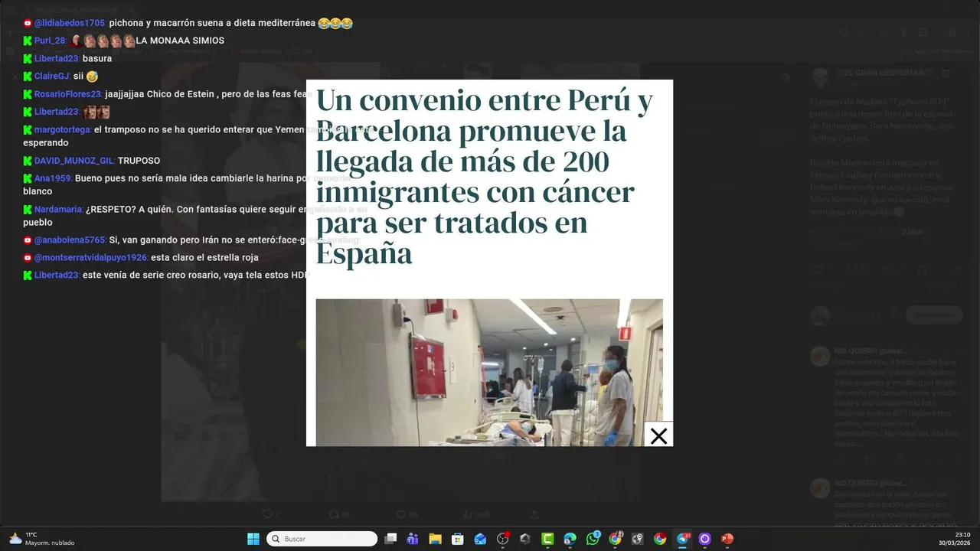Viewport: 980px width, 551px height.
Task: Open Microsoft Store from taskbar
Action: pos(458,539)
